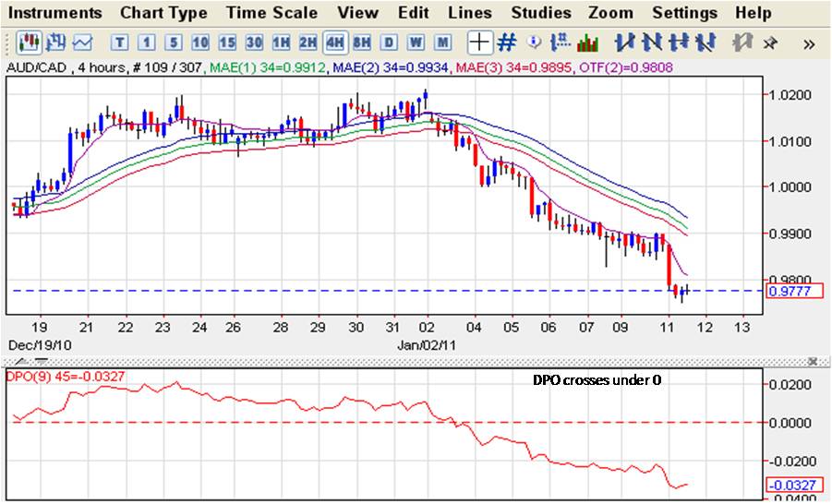Click the MAE(1) 34=0.9912 label

[268, 67]
